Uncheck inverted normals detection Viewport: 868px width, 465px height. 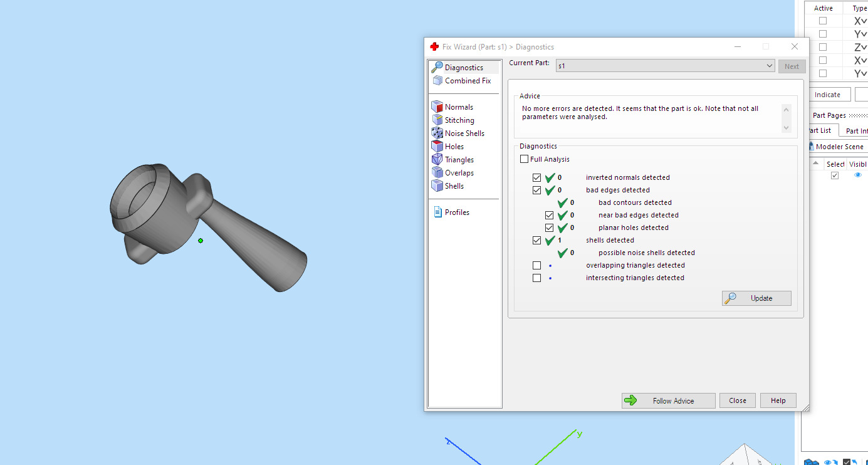[x=536, y=177]
